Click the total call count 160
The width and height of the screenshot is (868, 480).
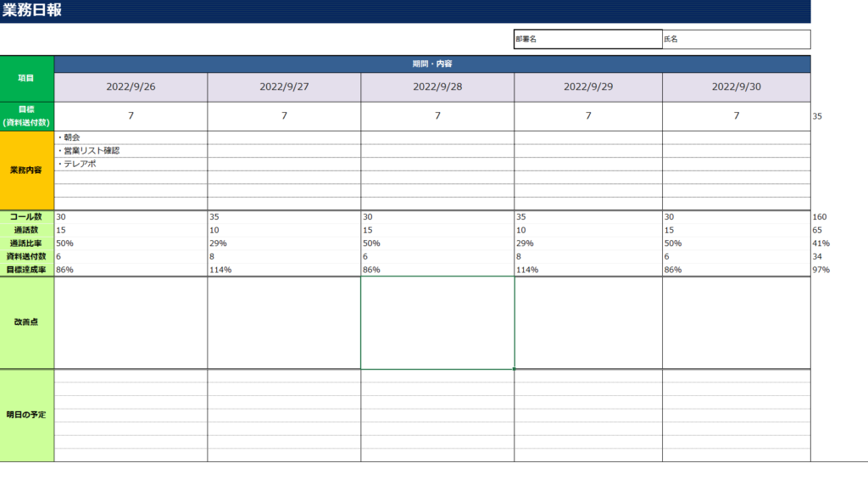(820, 217)
